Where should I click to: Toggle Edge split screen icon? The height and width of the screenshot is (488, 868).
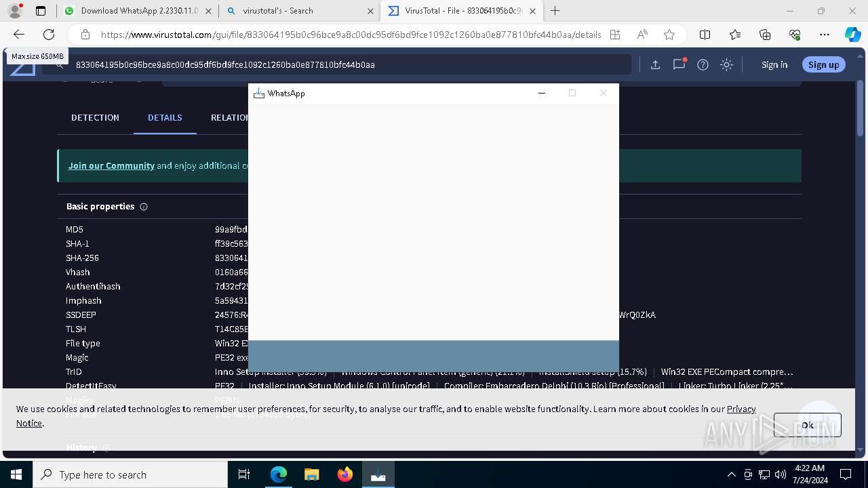click(x=705, y=35)
